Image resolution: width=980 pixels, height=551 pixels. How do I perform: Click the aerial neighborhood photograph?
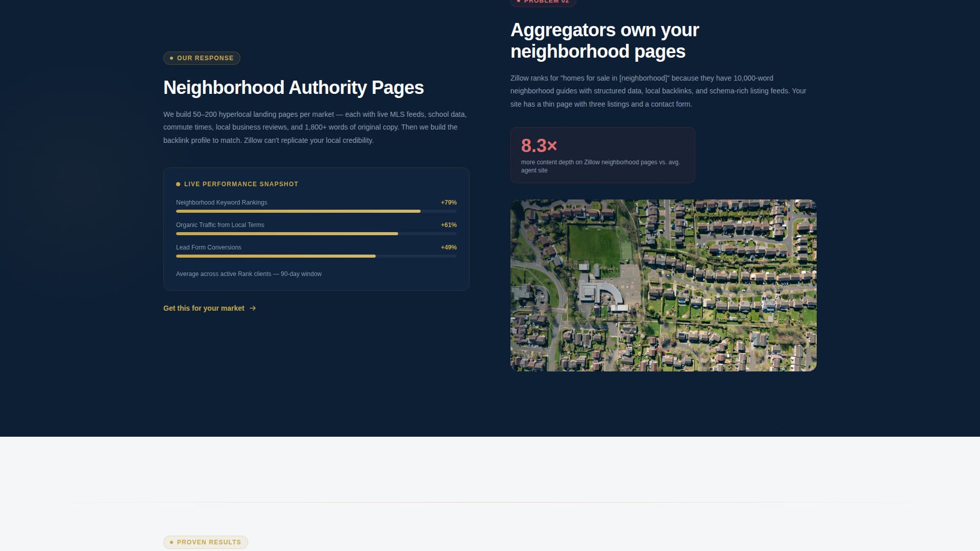tap(663, 285)
